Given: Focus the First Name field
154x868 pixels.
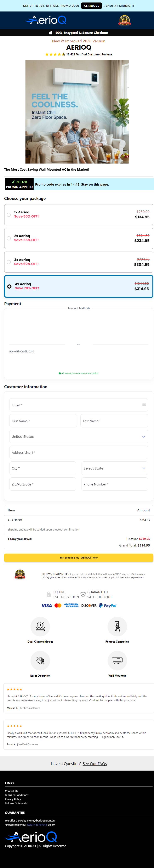Looking at the screenshot, I should pyautogui.click(x=43, y=421).
